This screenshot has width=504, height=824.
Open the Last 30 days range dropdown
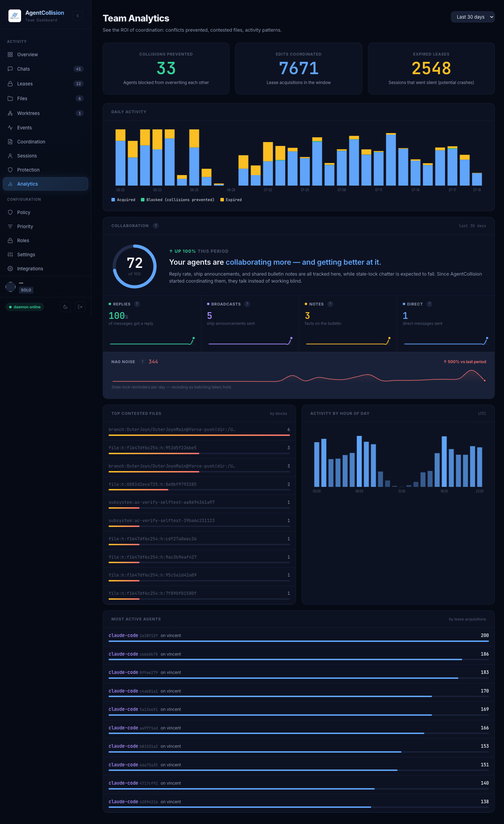click(x=473, y=17)
